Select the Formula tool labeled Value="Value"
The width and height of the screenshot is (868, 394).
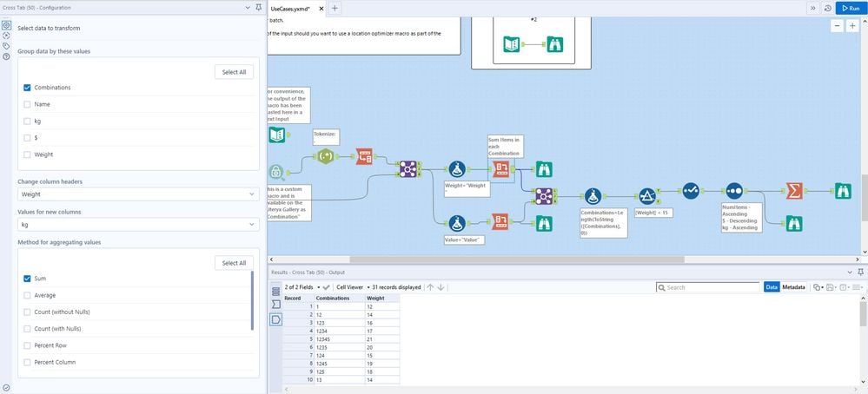tap(456, 223)
